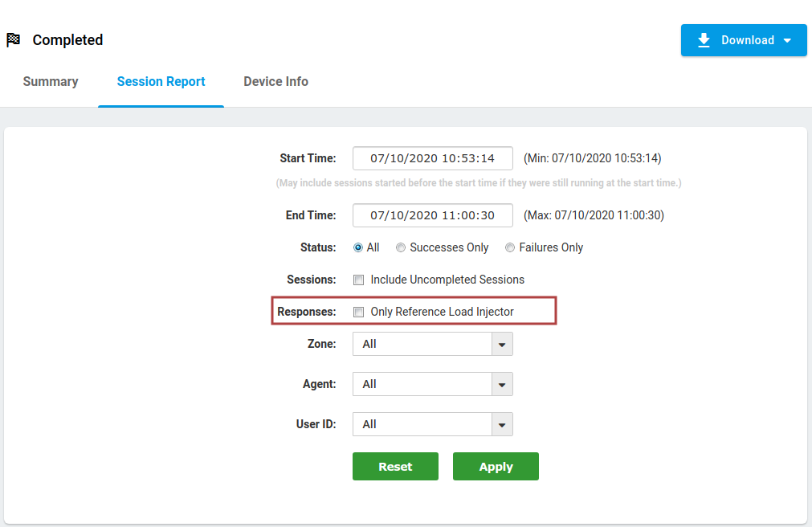Select the All status radio button

coord(358,247)
